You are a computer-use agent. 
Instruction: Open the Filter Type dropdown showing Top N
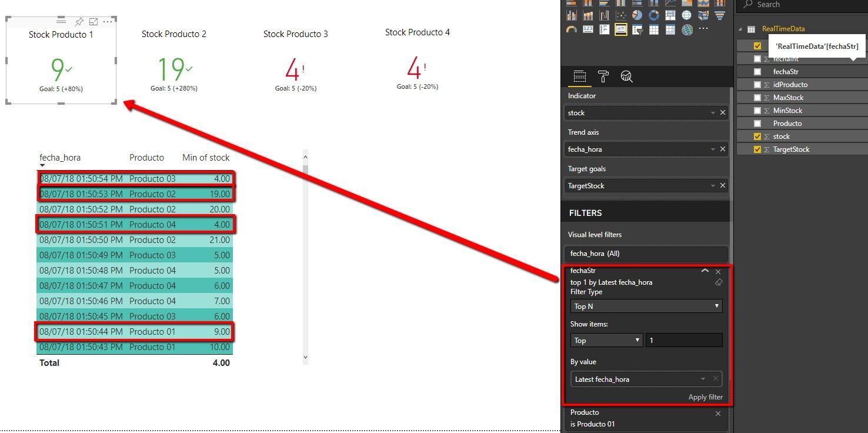(646, 306)
